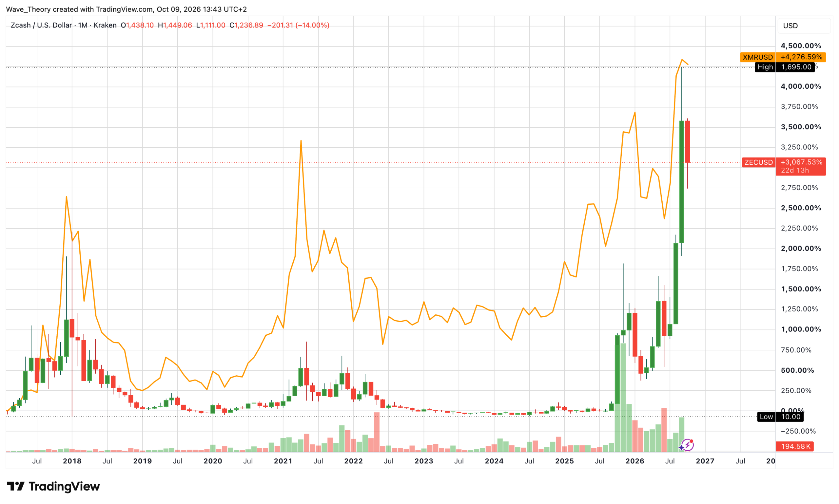Click the 3,500.00% level on price scale
Screen dimensions: 839x504
pos(801,127)
